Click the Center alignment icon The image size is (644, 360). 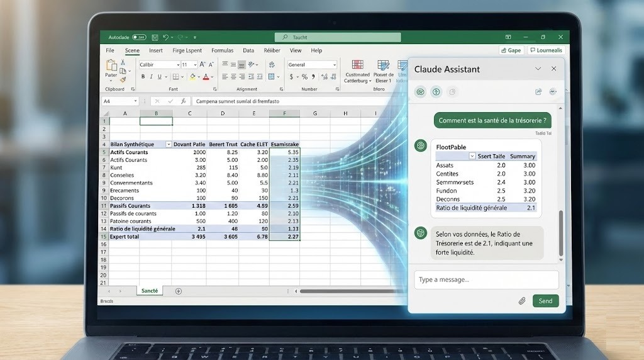tap(233, 76)
